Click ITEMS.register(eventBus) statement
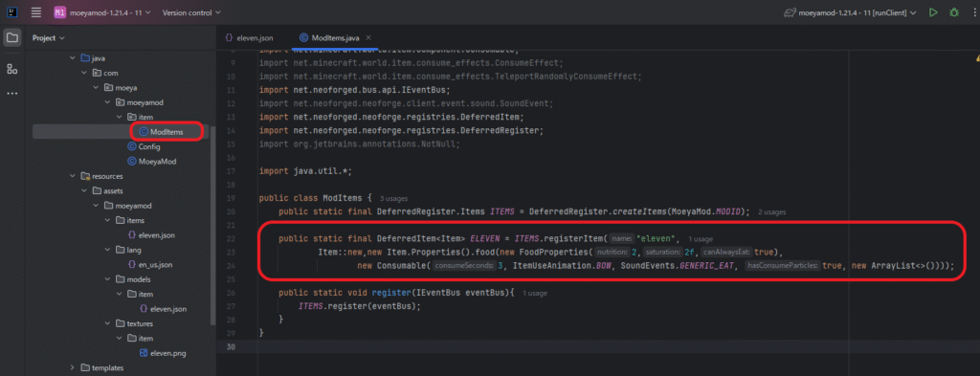980x376 pixels. [x=360, y=306]
